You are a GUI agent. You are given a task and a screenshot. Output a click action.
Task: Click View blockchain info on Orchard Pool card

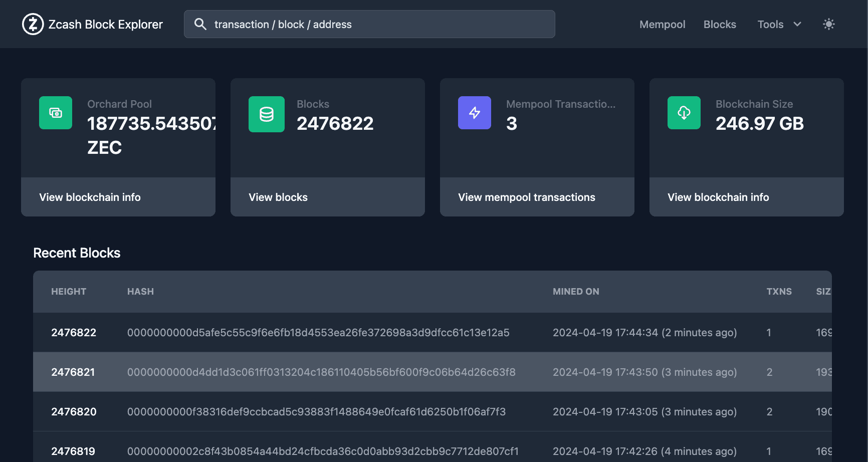[x=90, y=197]
